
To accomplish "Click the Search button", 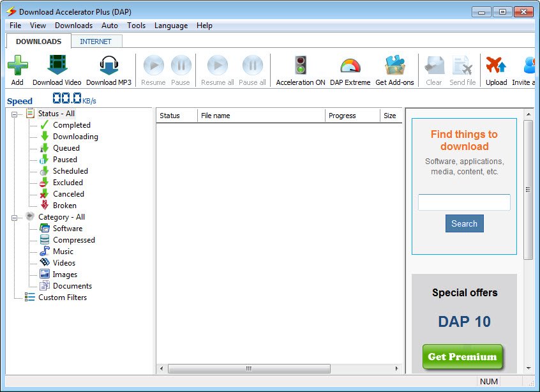I will click(464, 223).
